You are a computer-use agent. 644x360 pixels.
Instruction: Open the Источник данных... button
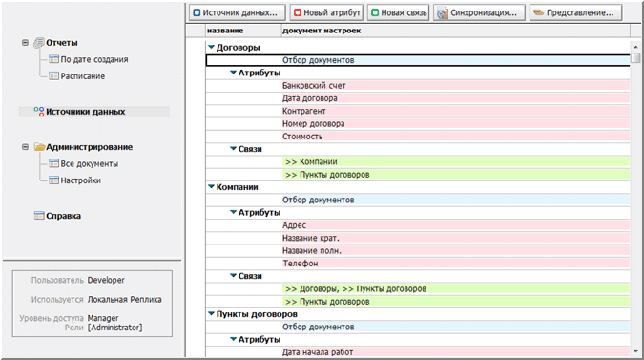(238, 12)
